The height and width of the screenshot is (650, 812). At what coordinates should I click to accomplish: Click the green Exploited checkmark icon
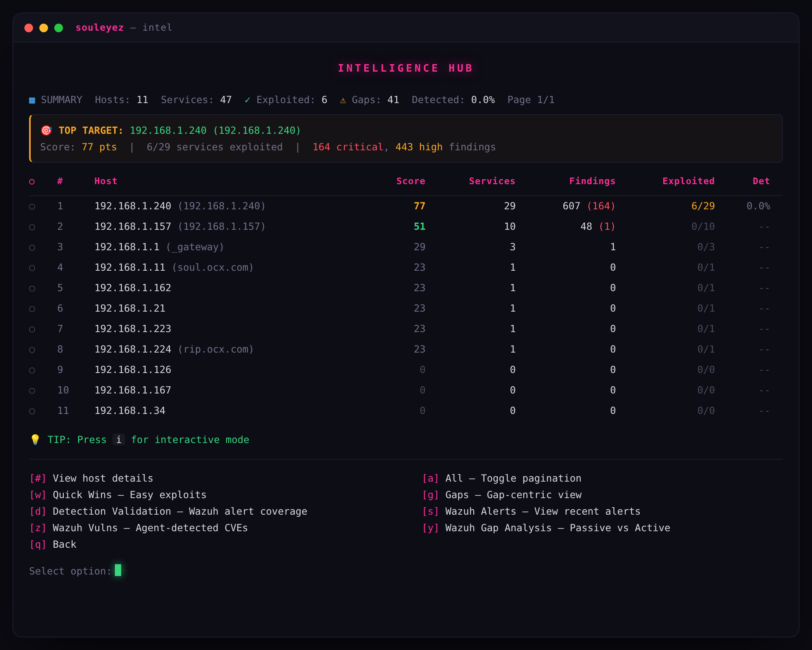tap(247, 100)
